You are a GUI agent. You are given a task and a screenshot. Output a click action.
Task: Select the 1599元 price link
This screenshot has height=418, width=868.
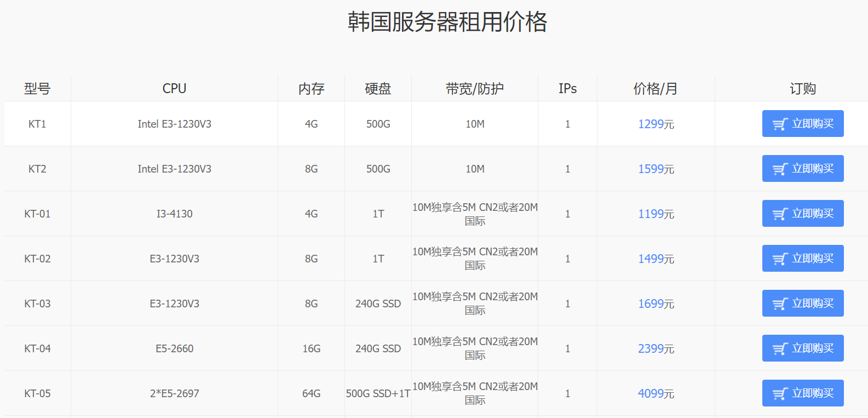[656, 169]
